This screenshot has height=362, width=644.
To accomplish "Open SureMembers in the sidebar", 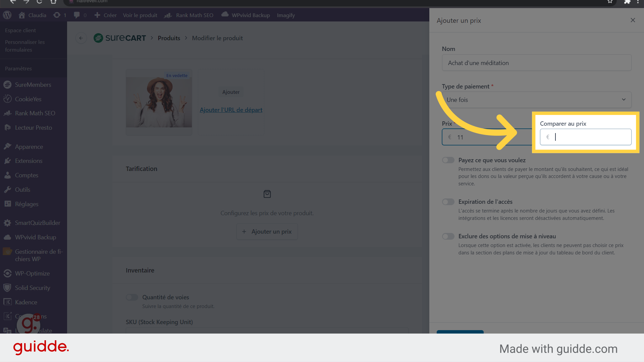I will tap(33, 85).
